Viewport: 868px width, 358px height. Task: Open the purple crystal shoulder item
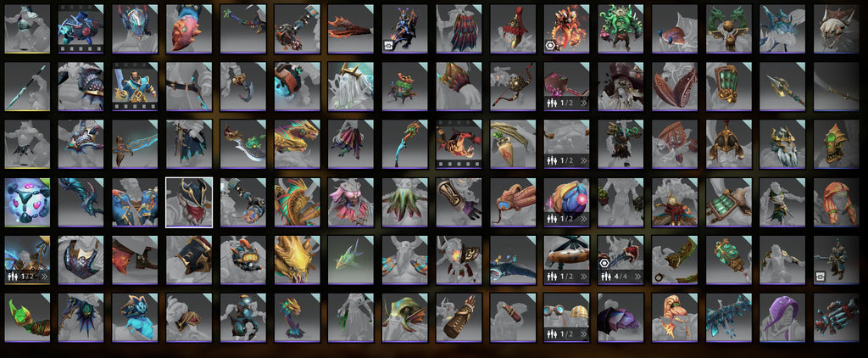(x=620, y=317)
